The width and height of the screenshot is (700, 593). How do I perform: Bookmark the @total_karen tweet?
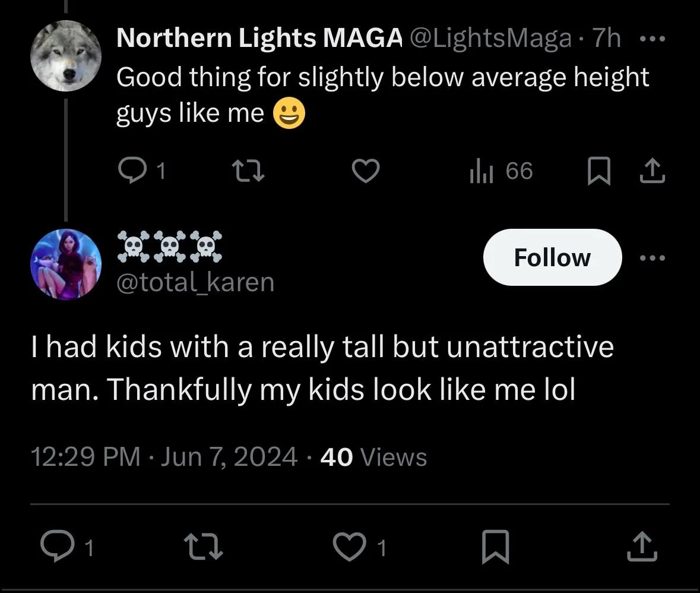click(x=496, y=546)
